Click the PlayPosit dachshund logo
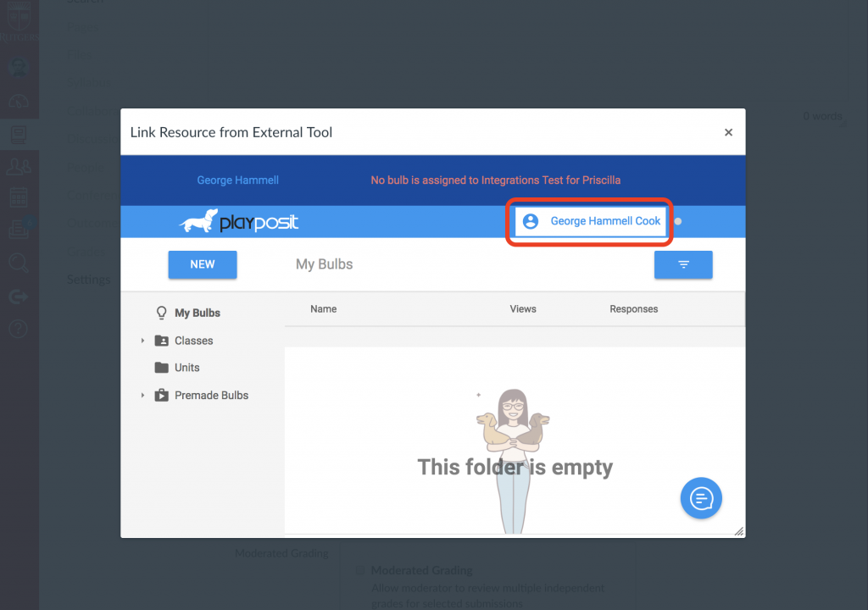This screenshot has width=868, height=610. (238, 222)
